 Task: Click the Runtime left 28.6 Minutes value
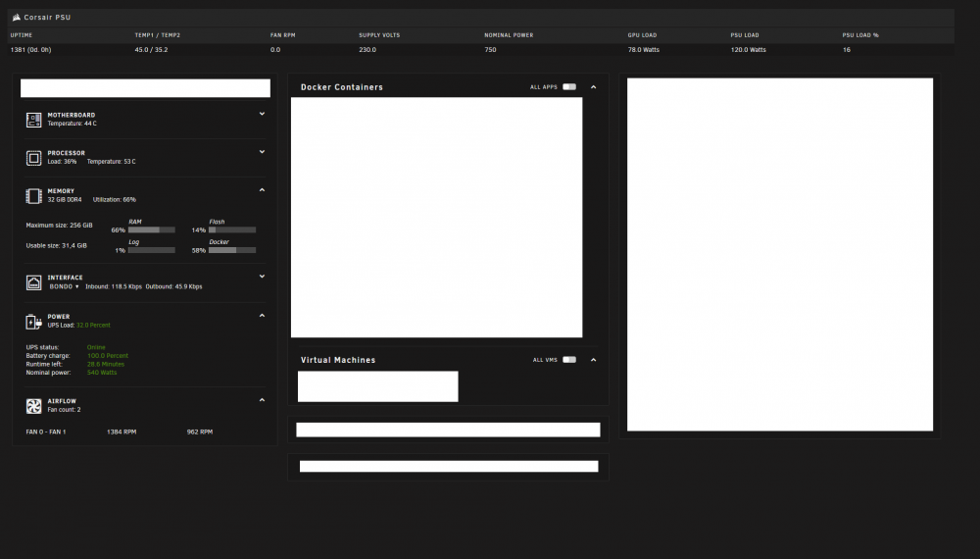106,364
